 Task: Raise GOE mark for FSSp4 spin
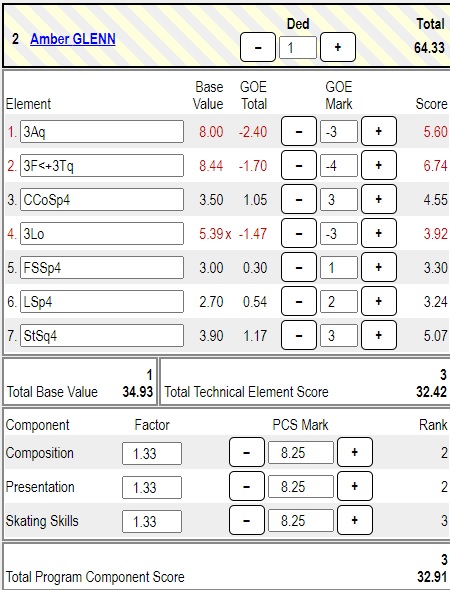(x=379, y=267)
